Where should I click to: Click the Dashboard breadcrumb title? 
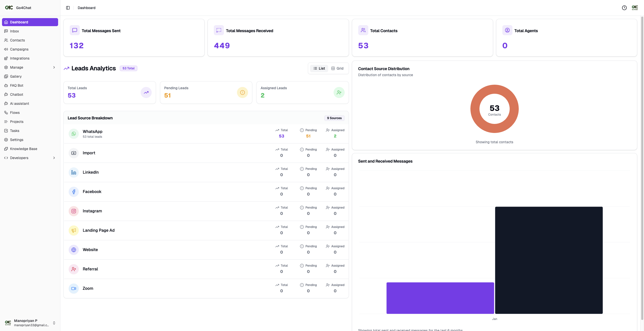tap(86, 8)
